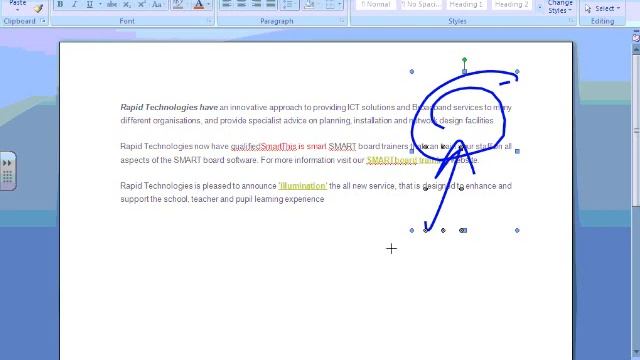Click the 'Font' group label
640x360 pixels.
pos(127,21)
